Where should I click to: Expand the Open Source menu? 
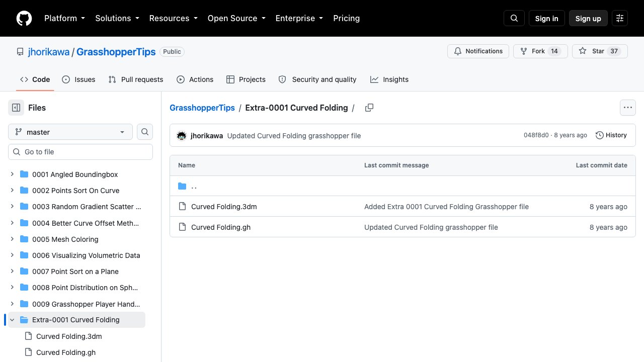(236, 18)
